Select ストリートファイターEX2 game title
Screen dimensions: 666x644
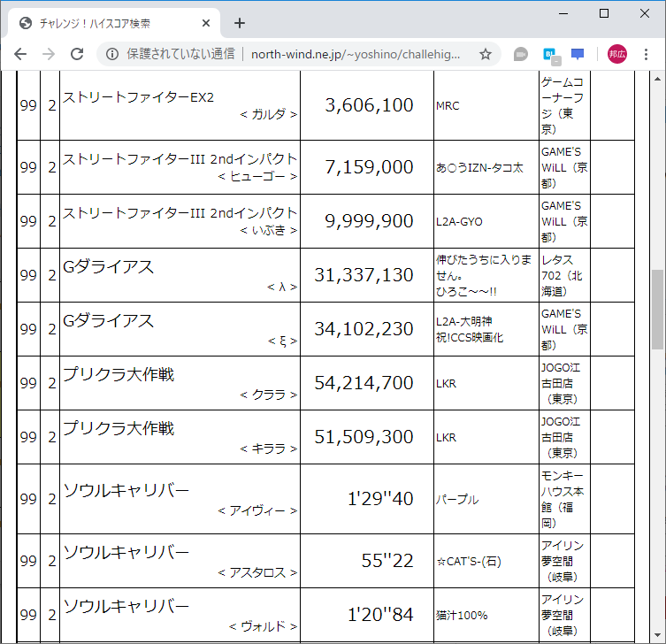pyautogui.click(x=139, y=97)
